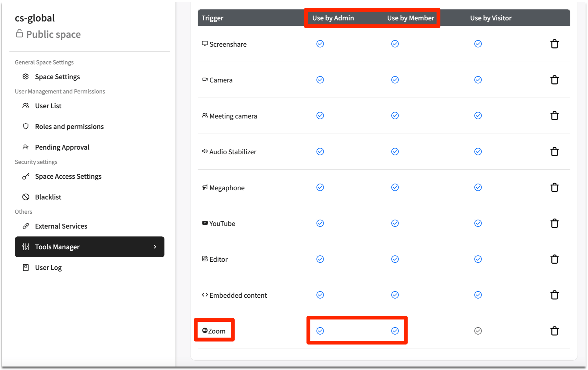Open the User List page
The image size is (588, 370).
click(x=48, y=106)
